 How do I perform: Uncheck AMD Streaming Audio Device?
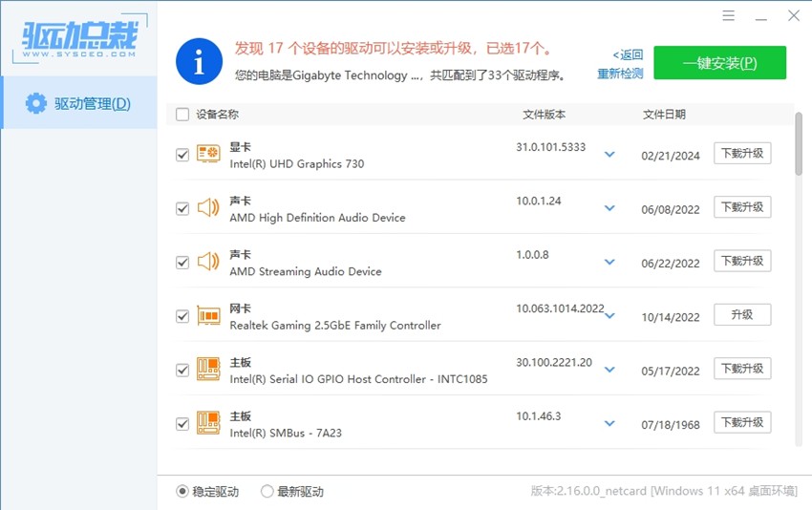point(182,263)
